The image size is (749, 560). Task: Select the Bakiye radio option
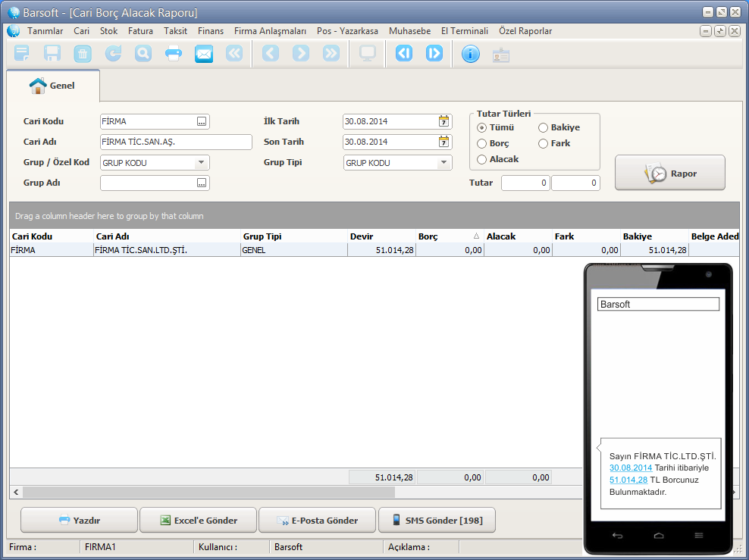tap(544, 127)
